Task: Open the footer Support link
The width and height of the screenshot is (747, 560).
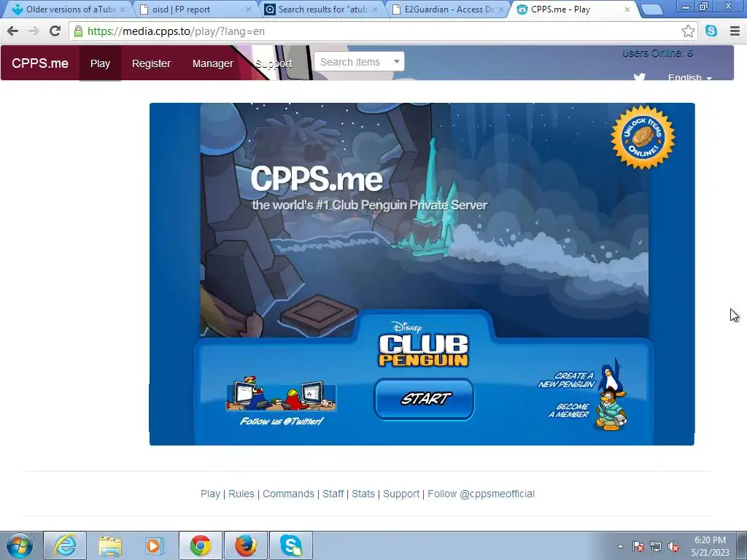Action: tap(401, 494)
